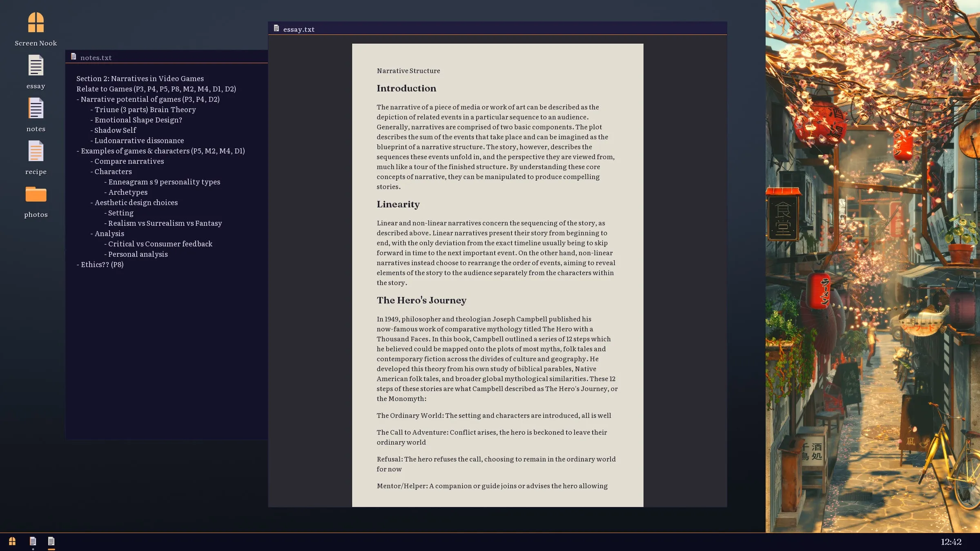Viewport: 980px width, 551px height.
Task: Click 'Triune (3 parts) Brain Theory' line
Action: click(143, 109)
